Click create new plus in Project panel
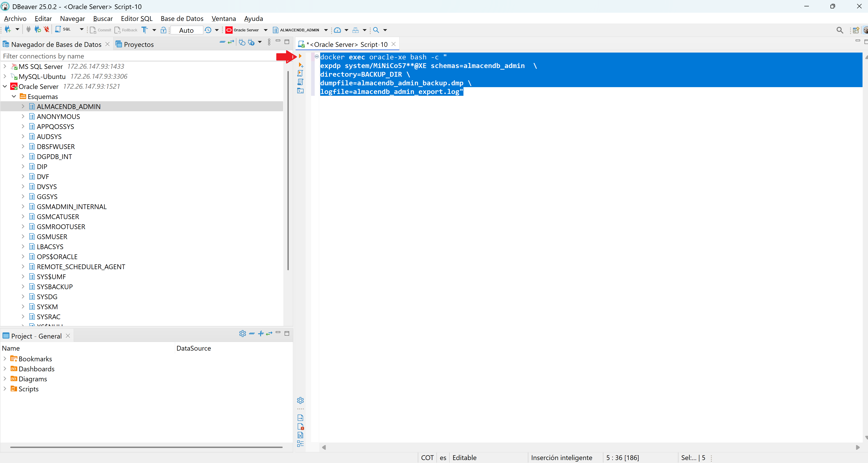The width and height of the screenshot is (868, 463). (260, 334)
